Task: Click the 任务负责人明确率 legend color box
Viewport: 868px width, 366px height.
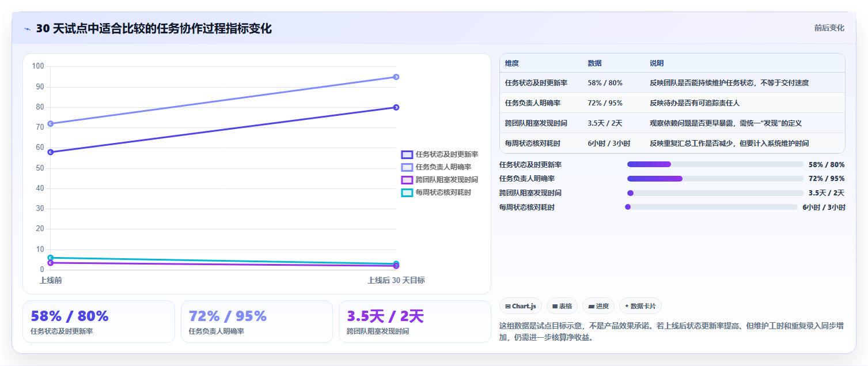Action: (x=407, y=167)
